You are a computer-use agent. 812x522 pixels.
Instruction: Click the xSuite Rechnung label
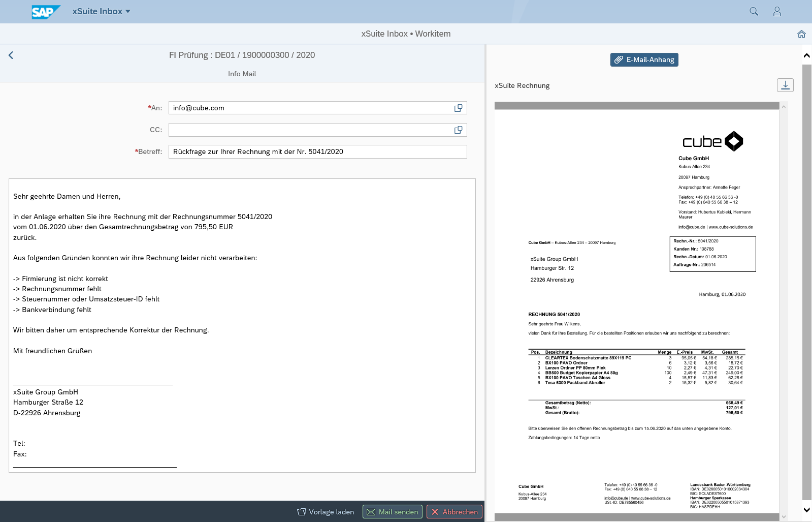click(522, 85)
